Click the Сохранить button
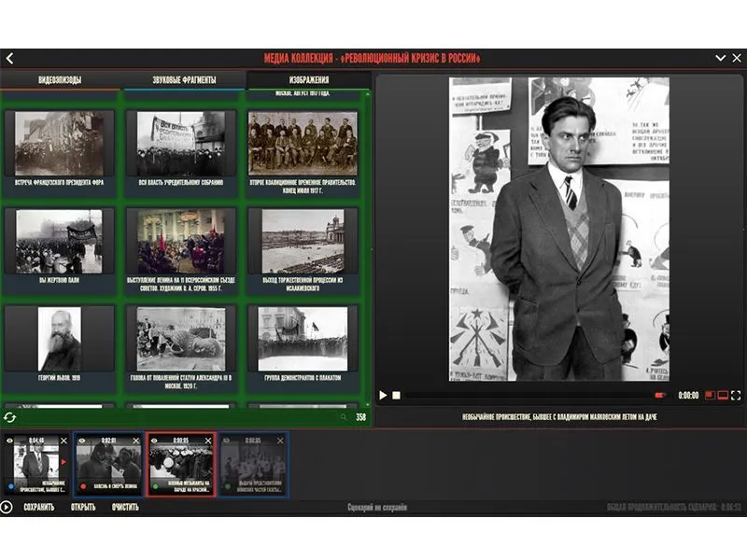Viewport: 747px width, 560px height. [38, 507]
